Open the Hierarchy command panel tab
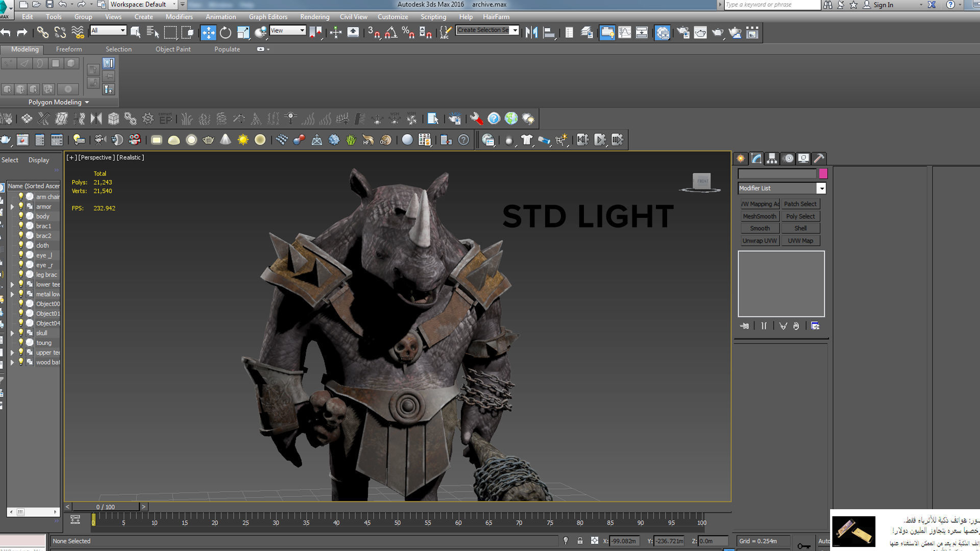 [772, 158]
